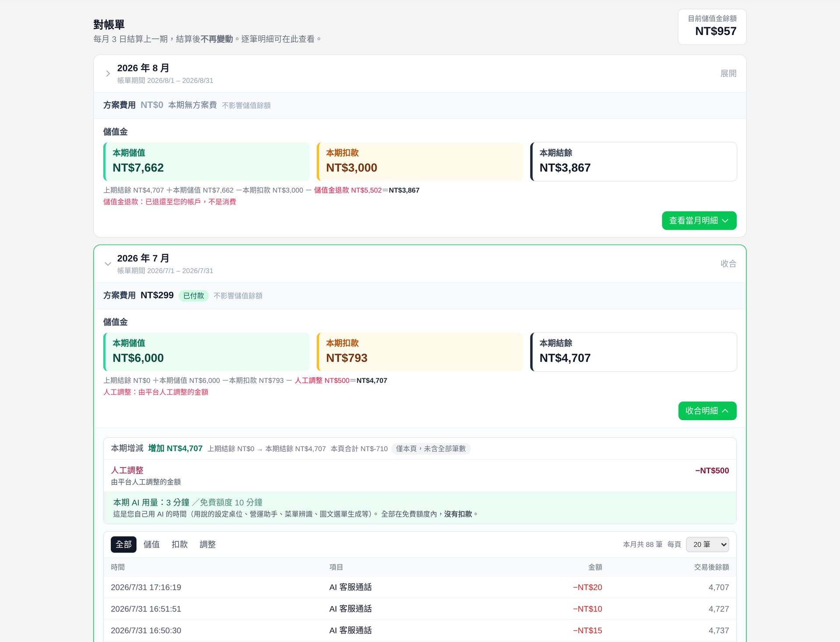Click August 本期儲值 NT$7,662 card

point(206,161)
